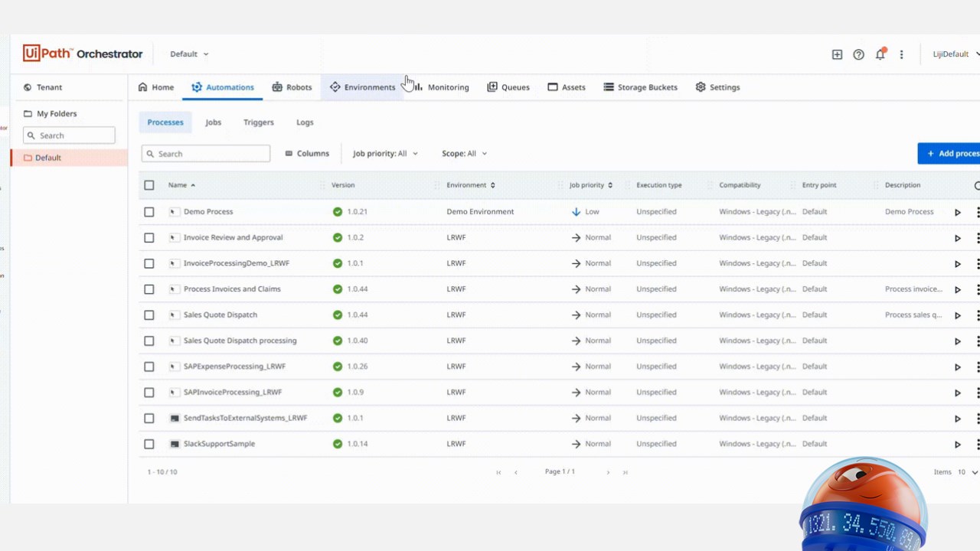This screenshot has height=551, width=980.
Task: Tick the select-all checkbox in table header
Action: pos(149,185)
